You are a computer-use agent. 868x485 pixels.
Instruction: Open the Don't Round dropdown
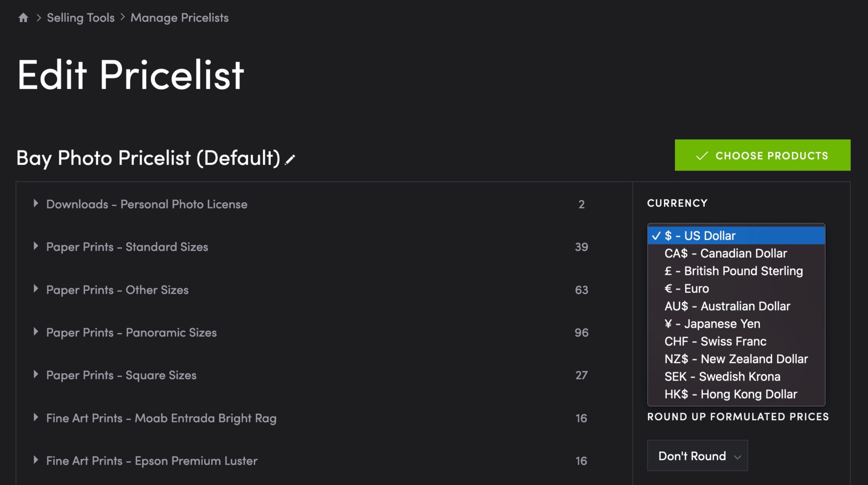click(x=697, y=456)
